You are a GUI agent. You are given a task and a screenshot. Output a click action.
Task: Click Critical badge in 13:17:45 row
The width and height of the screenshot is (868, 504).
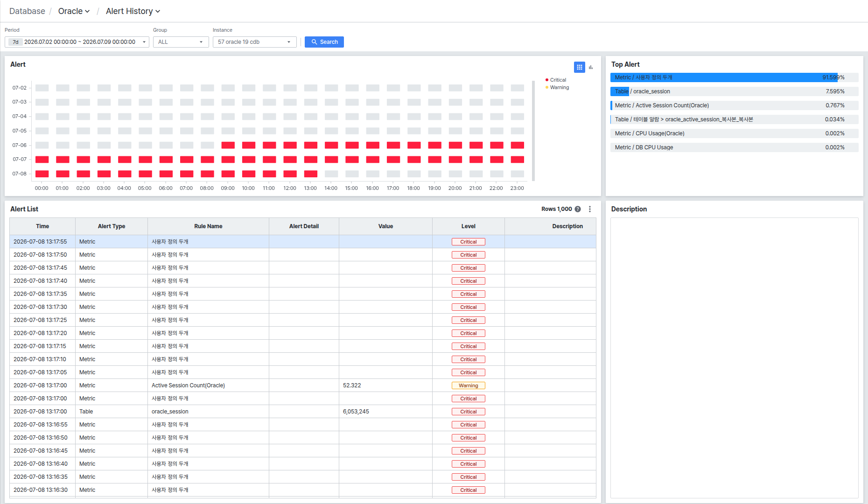tap(469, 268)
